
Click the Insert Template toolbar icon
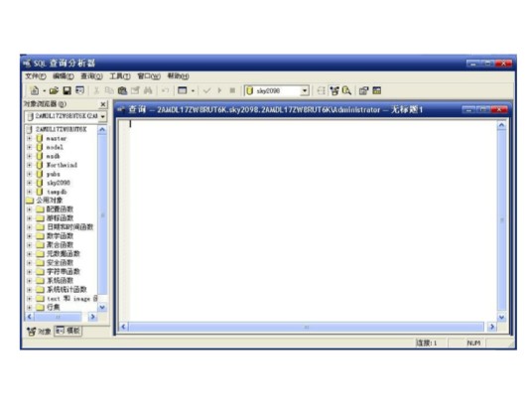click(x=79, y=90)
